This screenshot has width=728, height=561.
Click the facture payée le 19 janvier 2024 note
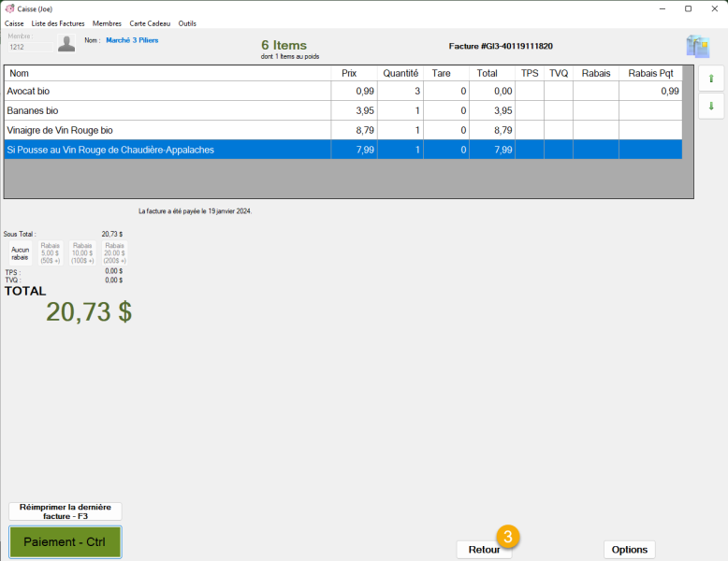195,211
